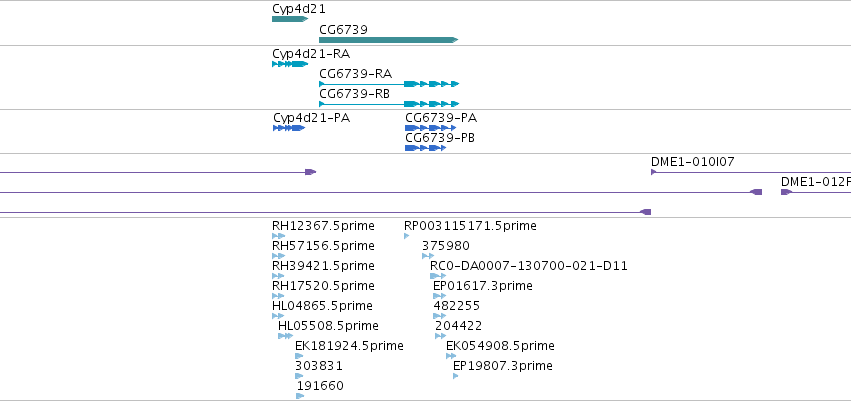851x401 pixels.
Task: Click the EP19807.3prime EST label
Action: (x=503, y=366)
